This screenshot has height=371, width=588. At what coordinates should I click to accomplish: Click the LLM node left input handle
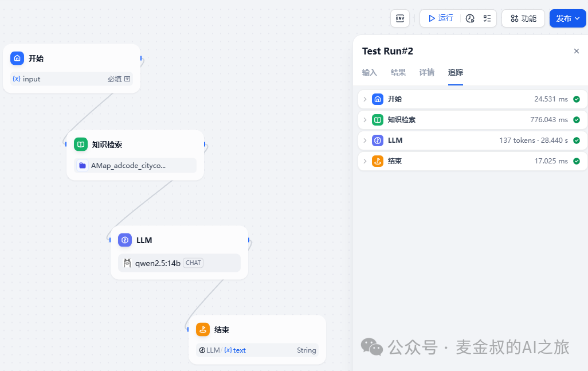coord(110,240)
